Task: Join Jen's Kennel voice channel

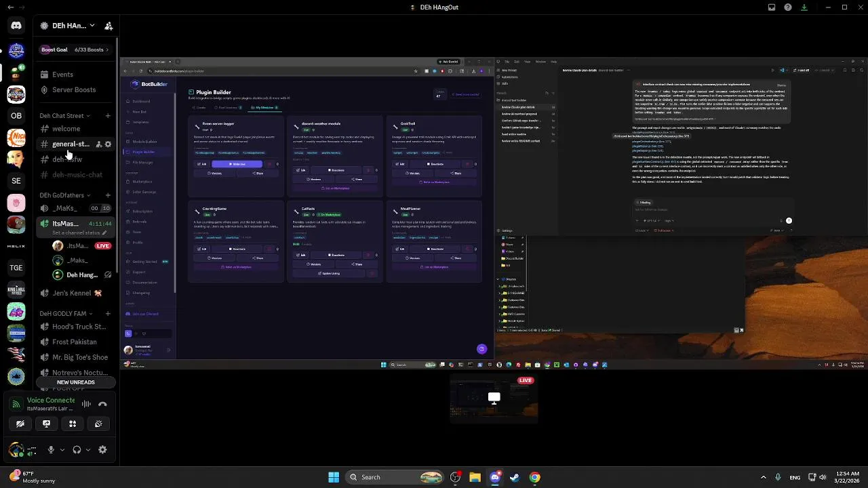Action: click(x=76, y=293)
